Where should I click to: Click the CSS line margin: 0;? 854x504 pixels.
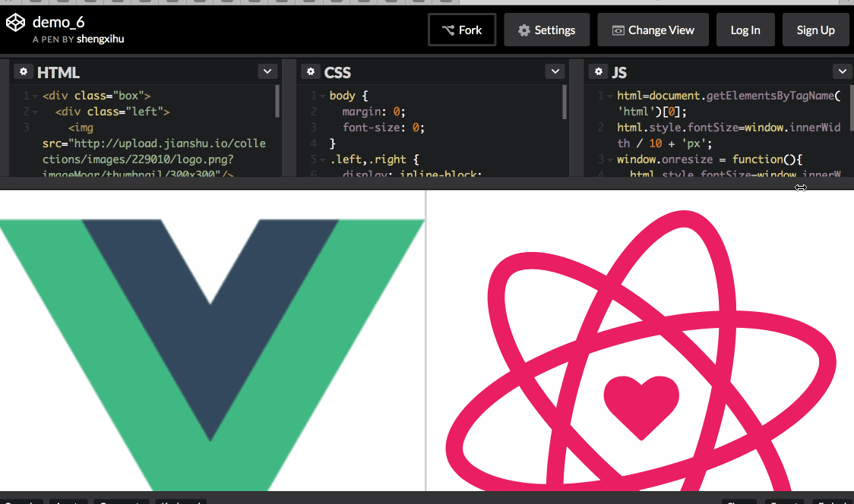[x=374, y=112]
